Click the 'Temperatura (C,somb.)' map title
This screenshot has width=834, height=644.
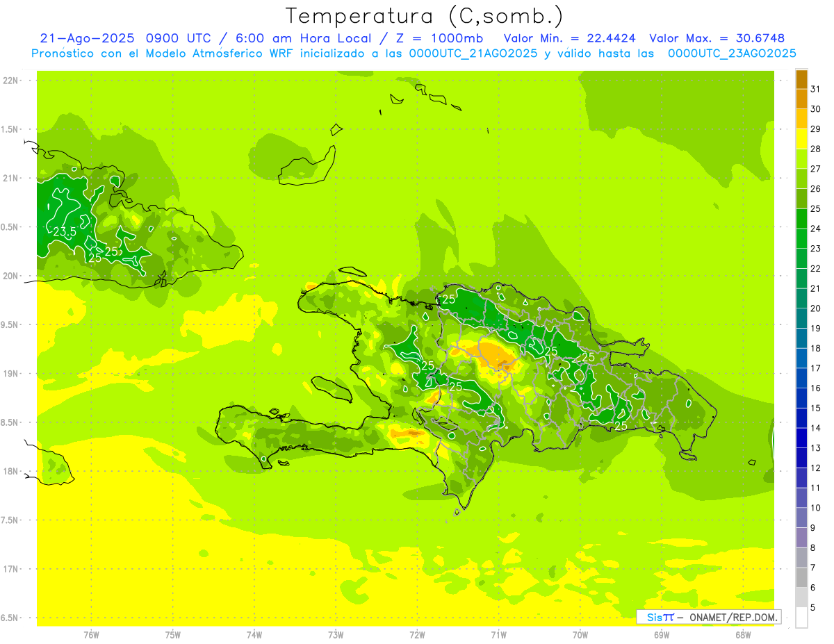tap(424, 16)
